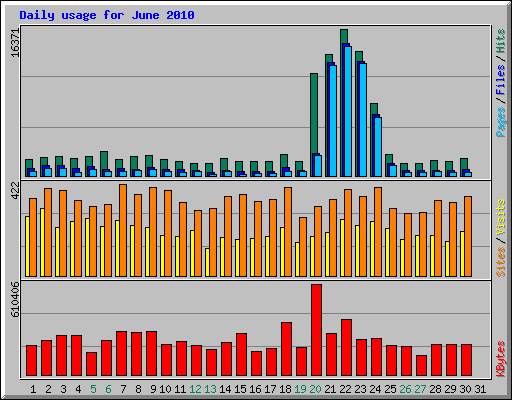
Task: Click the orange sites bar for day 19
Action: point(303,247)
